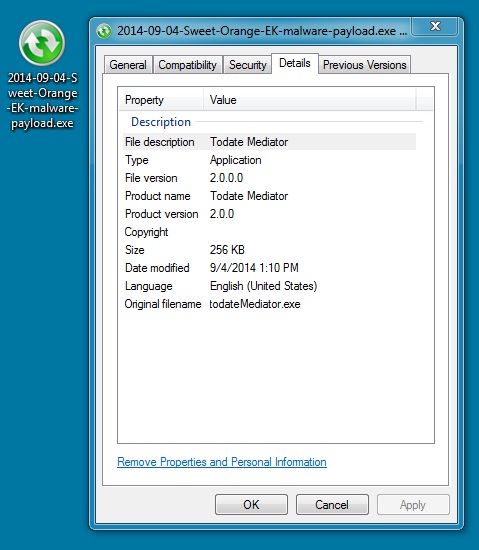Select the Product name row
This screenshot has height=550, width=479.
[269, 196]
